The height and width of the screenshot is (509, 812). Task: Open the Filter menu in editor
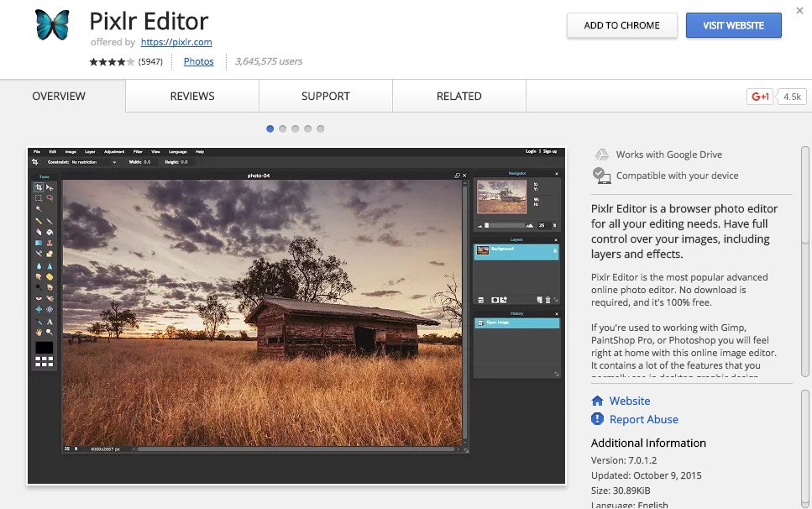tap(138, 151)
